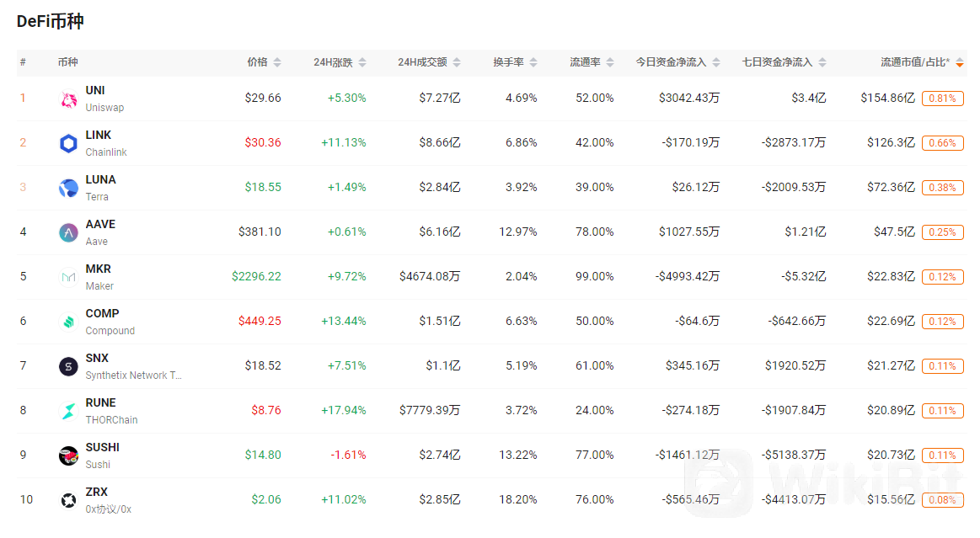Click the 0.25% market share badge

[942, 232]
